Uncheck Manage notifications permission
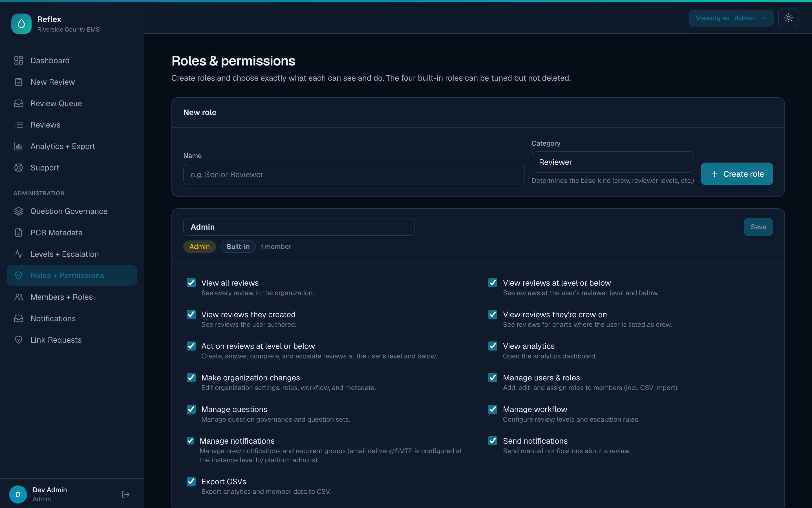This screenshot has width=812, height=508. 190,441
